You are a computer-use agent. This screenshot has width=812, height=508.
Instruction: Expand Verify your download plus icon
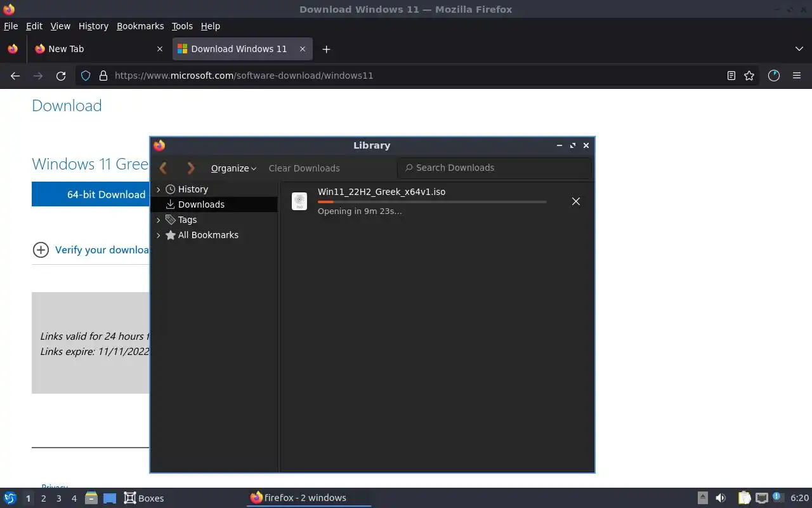(x=41, y=250)
